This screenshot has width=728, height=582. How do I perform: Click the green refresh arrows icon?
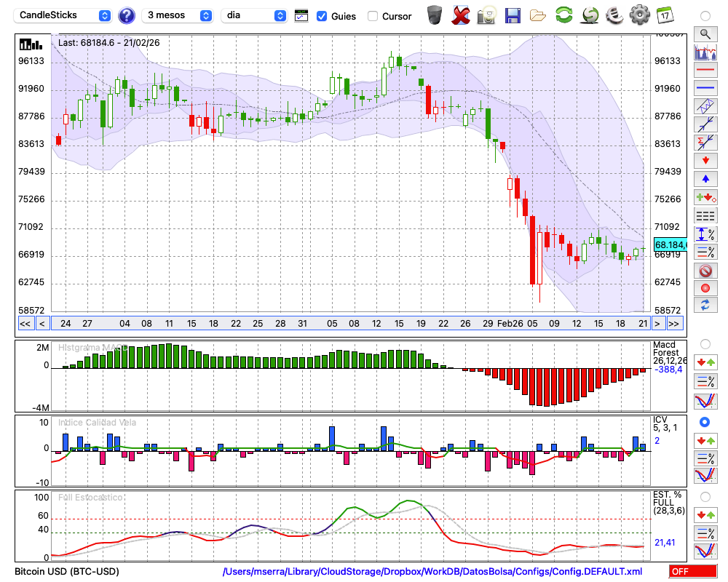click(x=563, y=15)
